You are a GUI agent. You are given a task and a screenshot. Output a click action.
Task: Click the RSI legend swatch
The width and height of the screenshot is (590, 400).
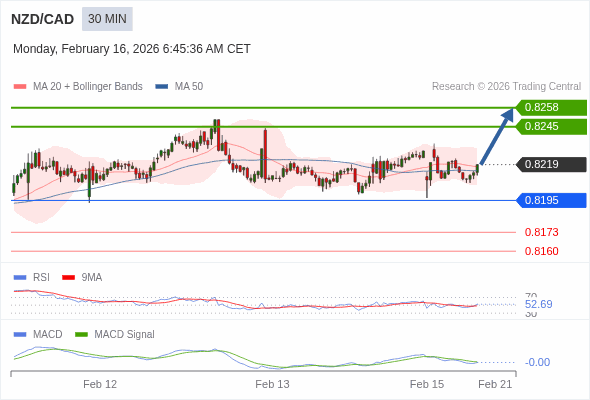pos(20,278)
